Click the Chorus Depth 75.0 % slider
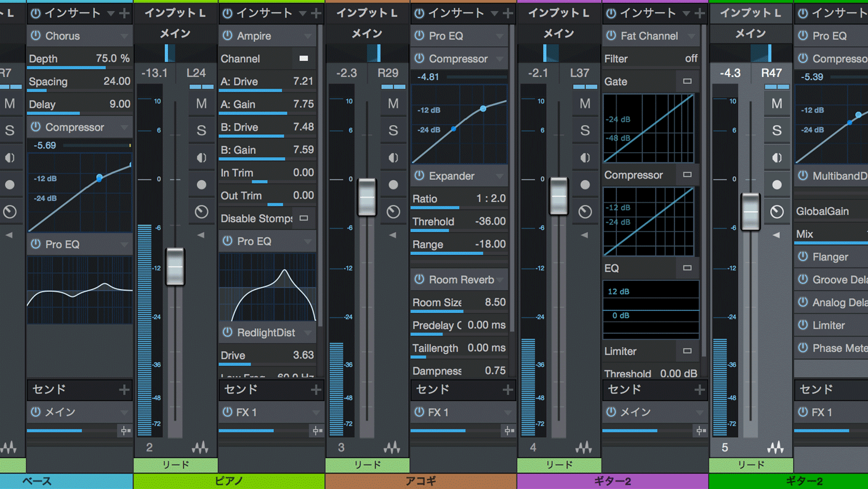 80,59
